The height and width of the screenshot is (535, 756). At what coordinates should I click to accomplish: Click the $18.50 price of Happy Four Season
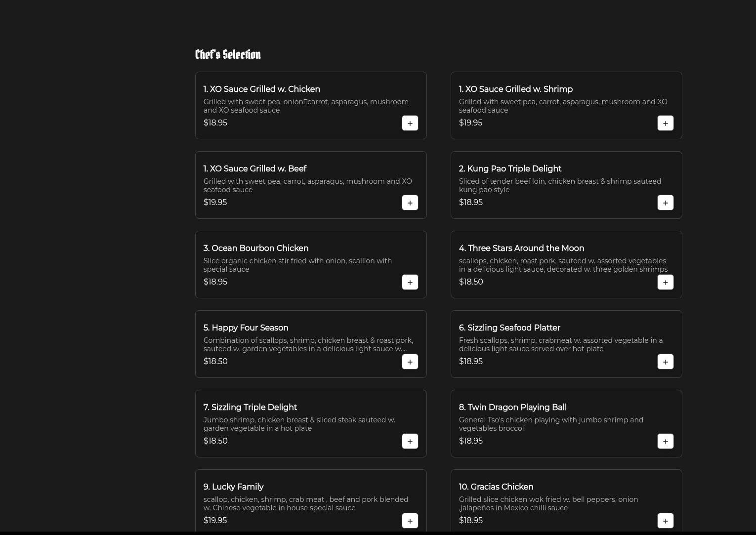pos(215,361)
